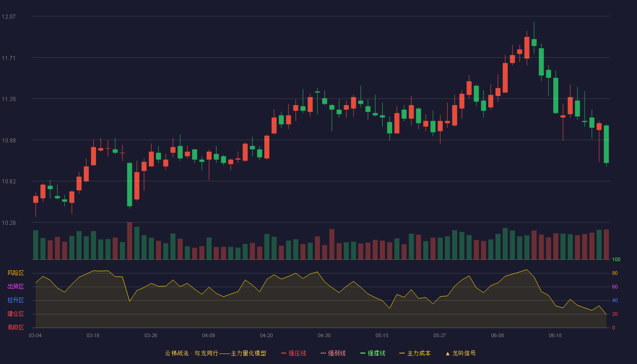Toggle the 主力成本 legend series

coord(415,353)
